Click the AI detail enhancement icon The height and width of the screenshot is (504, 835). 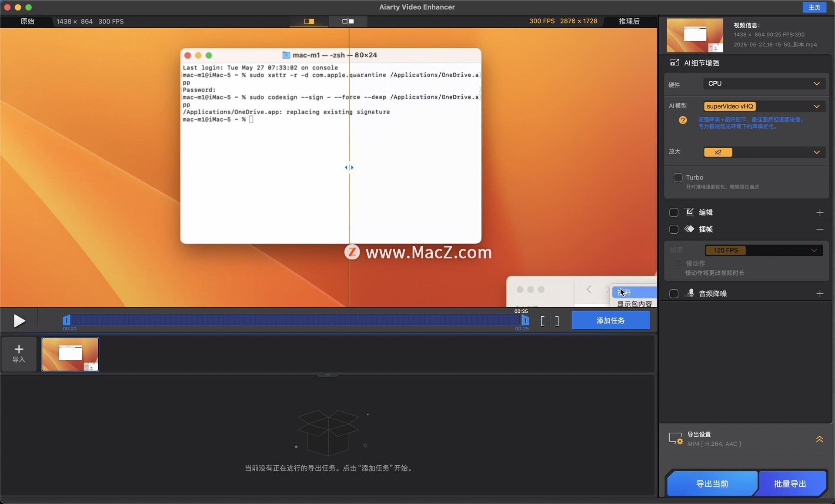coord(675,63)
